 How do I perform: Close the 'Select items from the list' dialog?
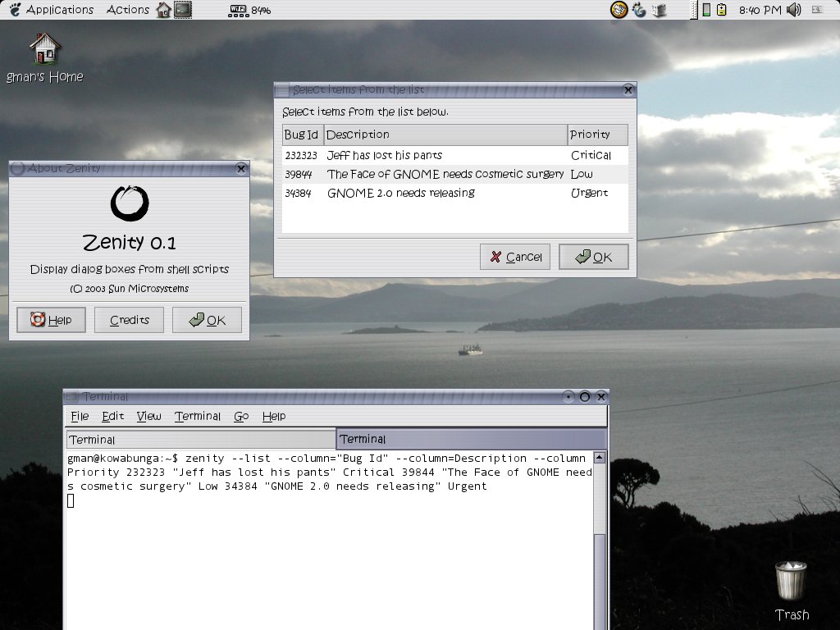click(628, 90)
